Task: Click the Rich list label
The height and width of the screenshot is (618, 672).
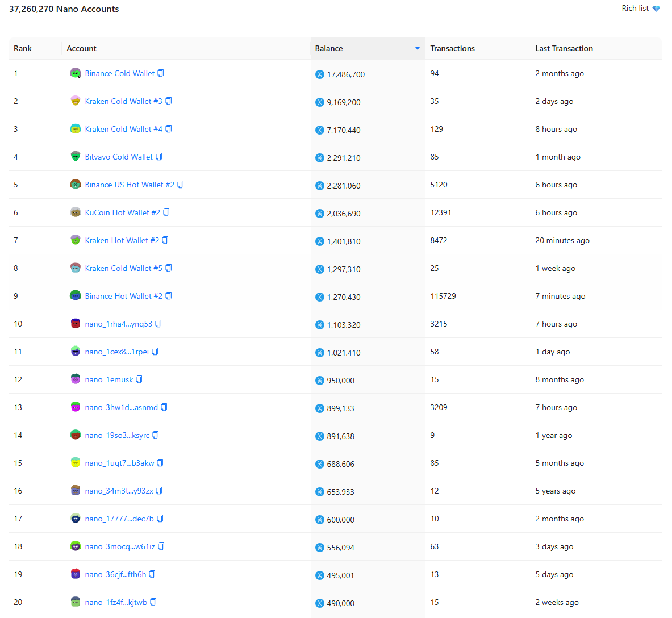Action: click(x=635, y=8)
